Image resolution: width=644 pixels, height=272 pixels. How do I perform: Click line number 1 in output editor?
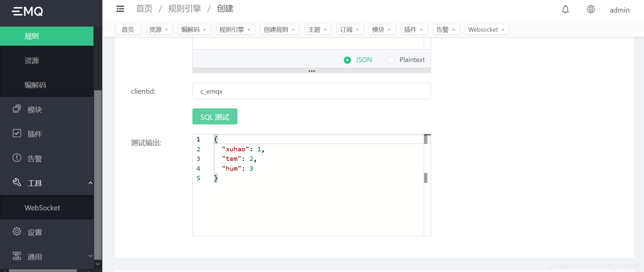[x=198, y=139]
